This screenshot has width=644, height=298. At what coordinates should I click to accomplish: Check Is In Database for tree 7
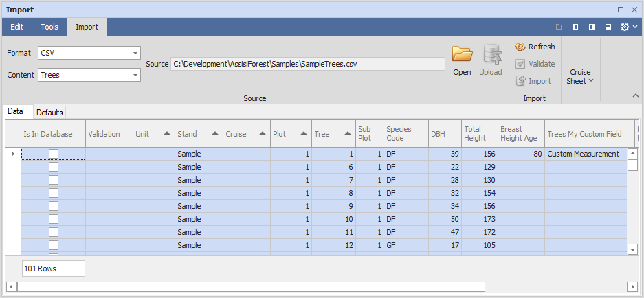click(54, 180)
